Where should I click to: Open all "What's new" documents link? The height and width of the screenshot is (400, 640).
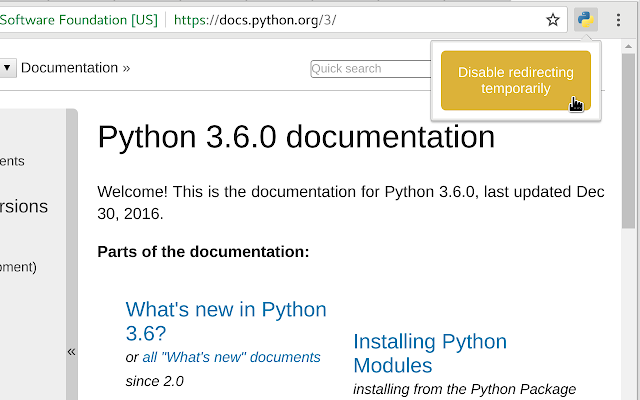(231, 357)
